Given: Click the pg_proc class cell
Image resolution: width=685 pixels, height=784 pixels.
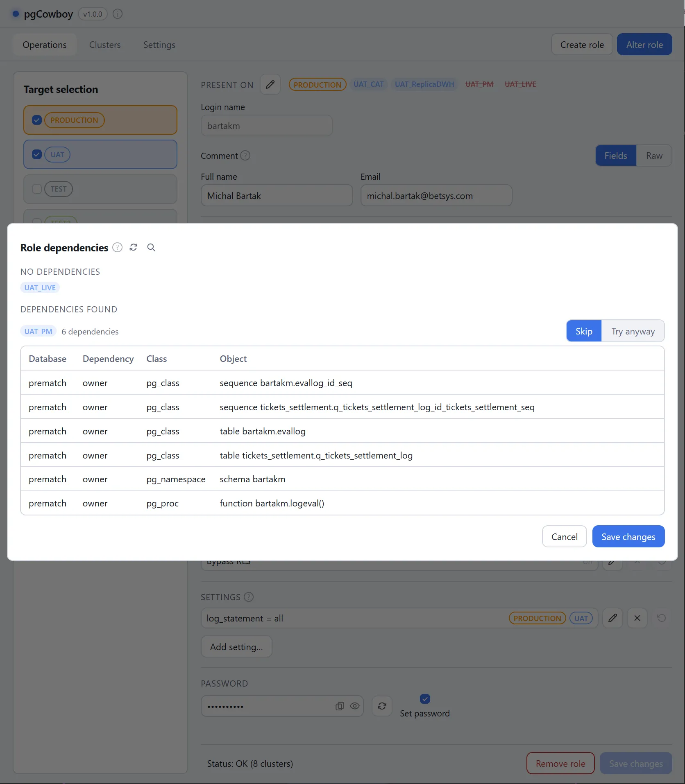Looking at the screenshot, I should pyautogui.click(x=162, y=503).
